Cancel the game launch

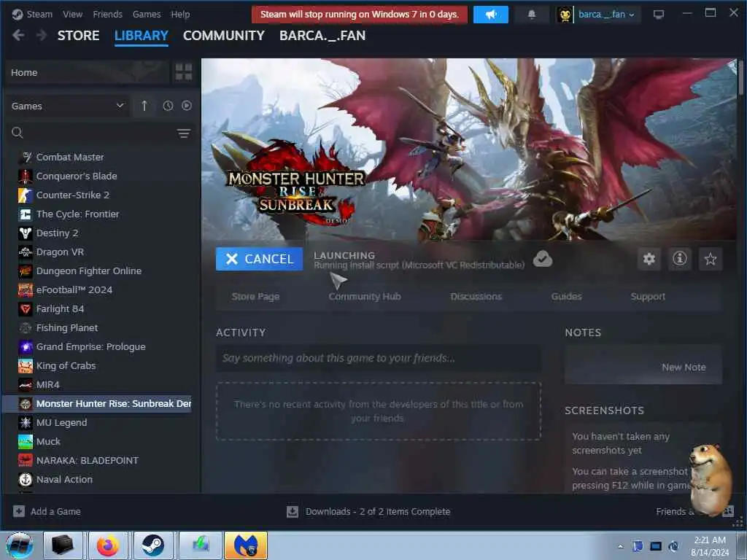point(259,259)
